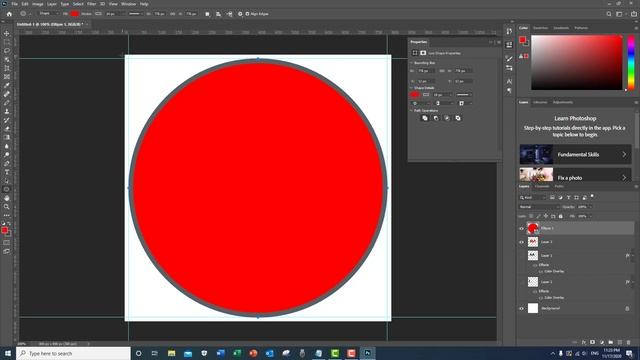Open Fundamental Skills tutorials
This screenshot has height=360, width=640.
[x=576, y=154]
